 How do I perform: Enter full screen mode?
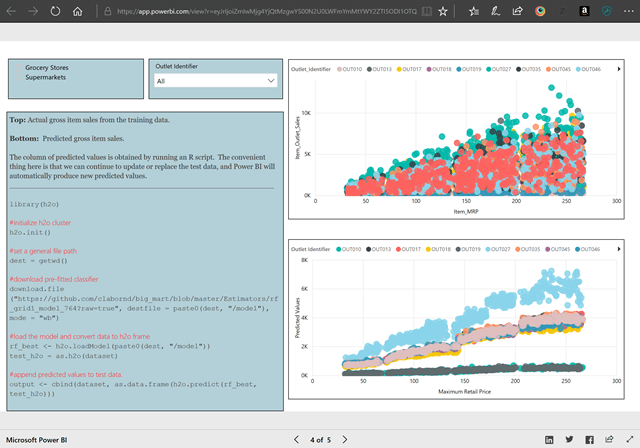coord(630,439)
